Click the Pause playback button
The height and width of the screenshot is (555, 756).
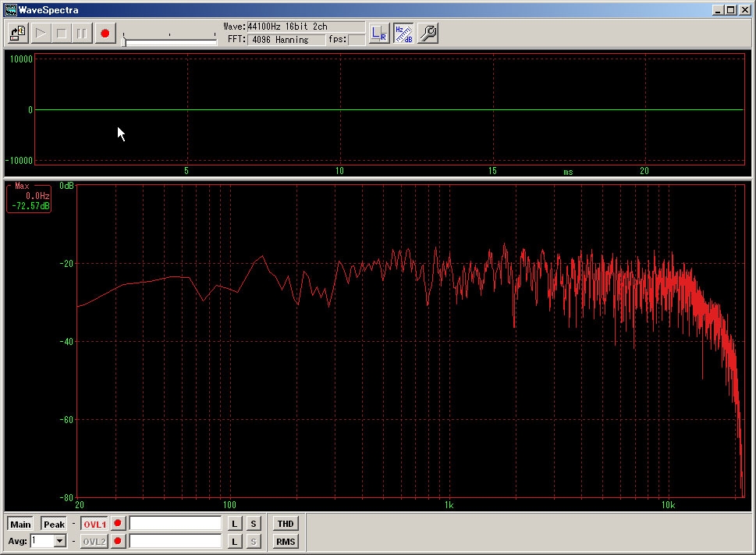83,34
